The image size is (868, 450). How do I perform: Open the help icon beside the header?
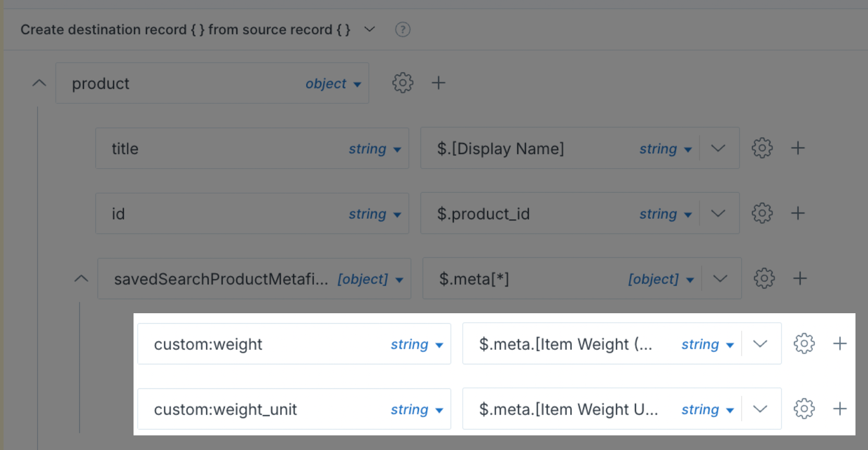(x=403, y=30)
